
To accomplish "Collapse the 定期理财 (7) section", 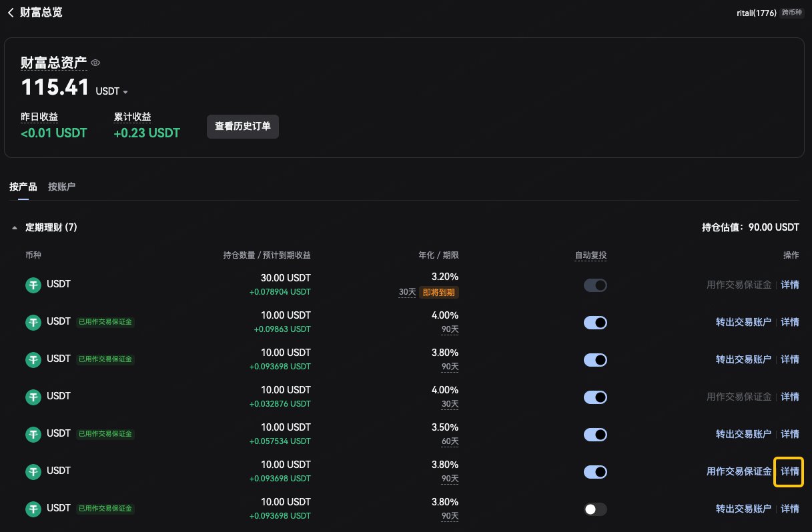I will point(15,228).
